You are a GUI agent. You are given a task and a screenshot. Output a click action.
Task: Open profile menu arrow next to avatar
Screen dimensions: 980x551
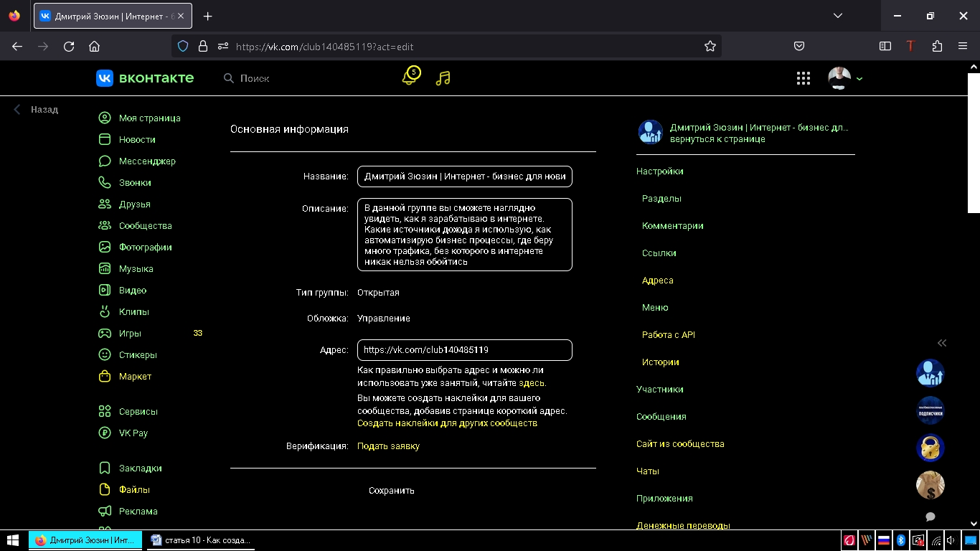(859, 79)
